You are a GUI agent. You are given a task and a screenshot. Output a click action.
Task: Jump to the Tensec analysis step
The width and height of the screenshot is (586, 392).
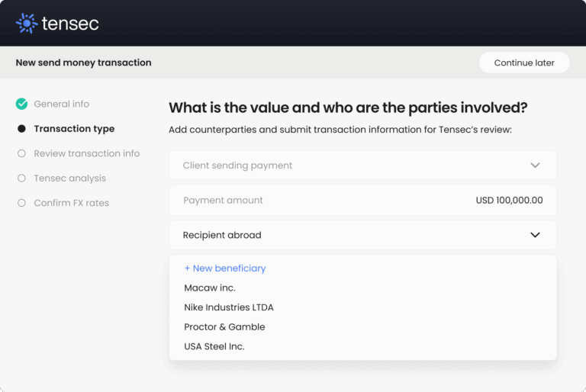(69, 178)
